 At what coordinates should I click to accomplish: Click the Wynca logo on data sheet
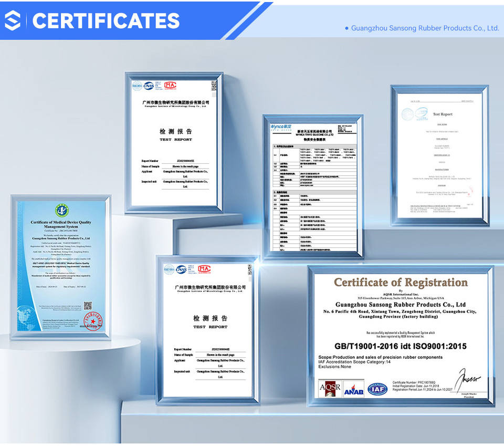pos(280,127)
